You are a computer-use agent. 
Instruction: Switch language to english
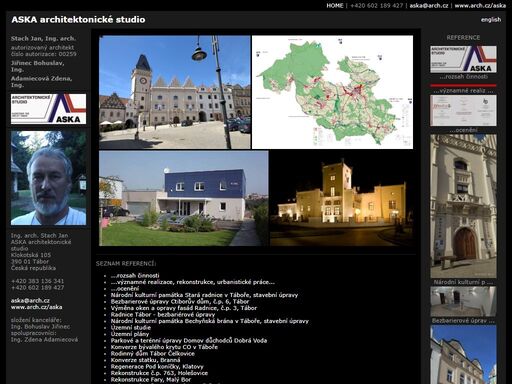491,20
